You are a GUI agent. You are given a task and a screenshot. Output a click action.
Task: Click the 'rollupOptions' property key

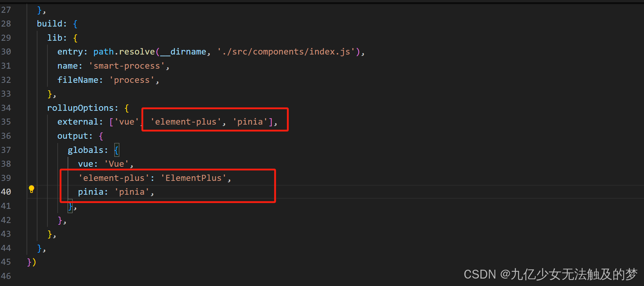[x=80, y=108]
